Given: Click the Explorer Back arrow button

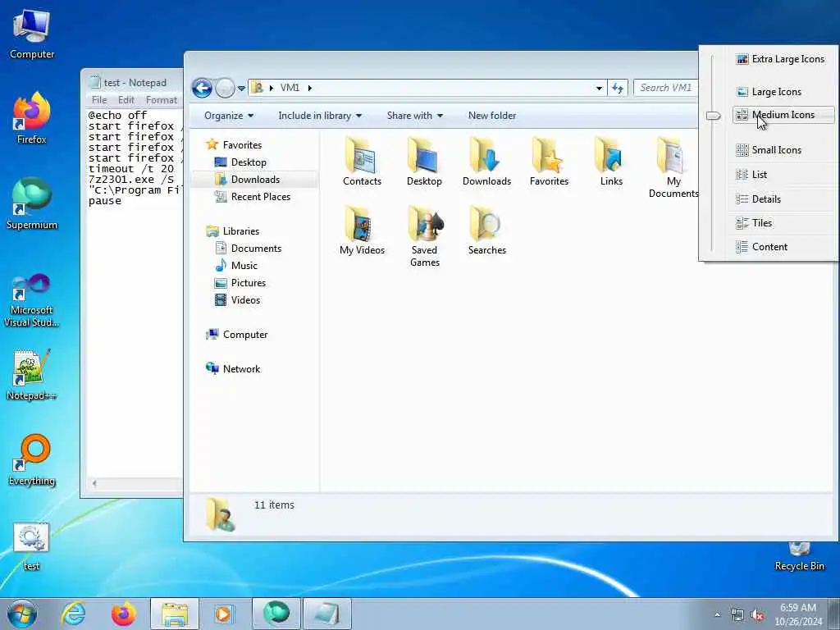Looking at the screenshot, I should [202, 88].
